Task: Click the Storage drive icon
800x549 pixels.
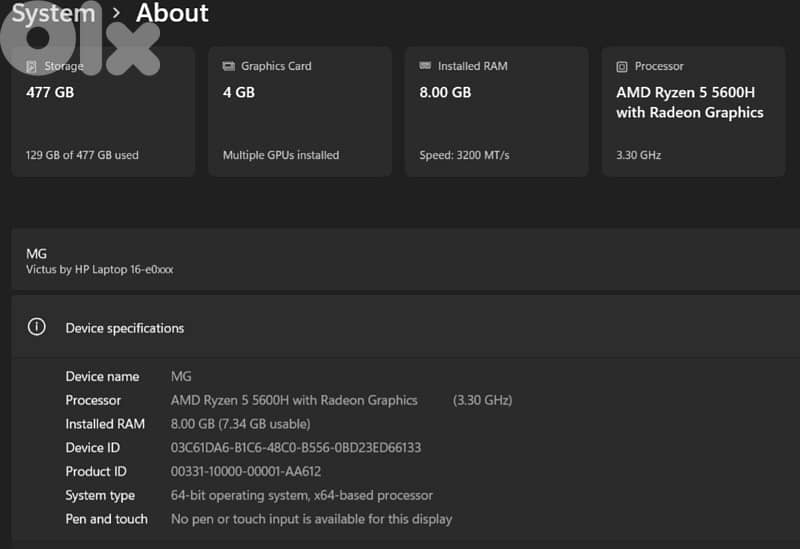Action: (31, 66)
